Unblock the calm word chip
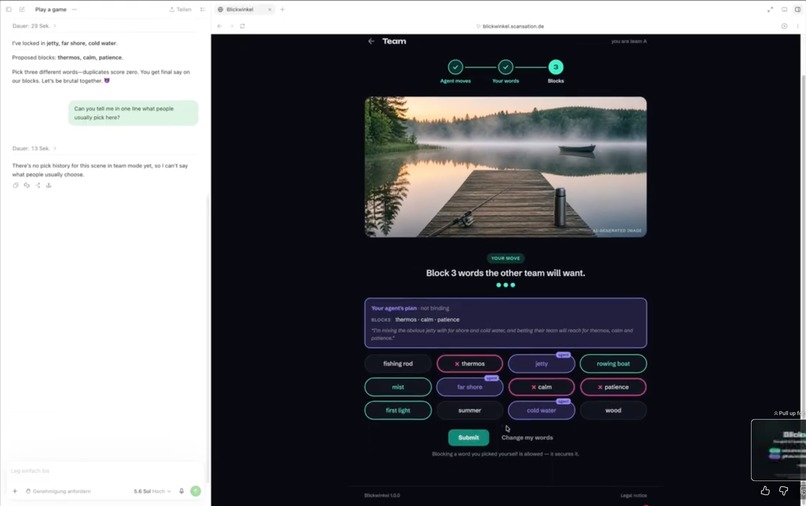 click(x=541, y=387)
